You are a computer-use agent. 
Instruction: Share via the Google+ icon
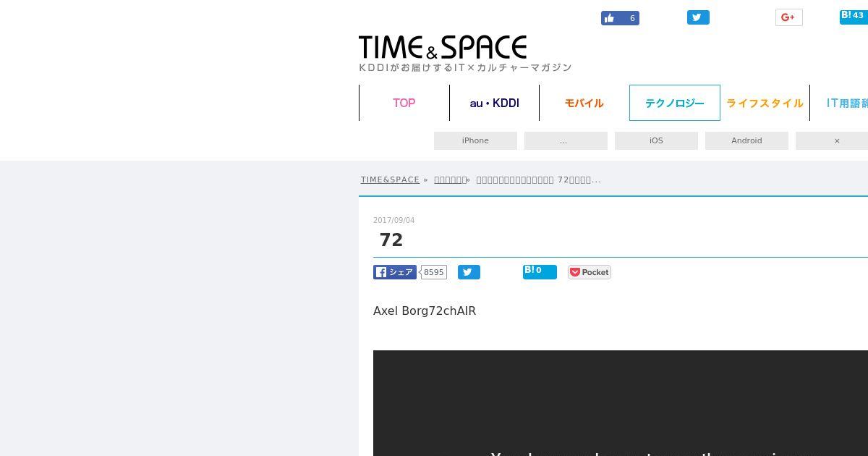[x=788, y=17]
